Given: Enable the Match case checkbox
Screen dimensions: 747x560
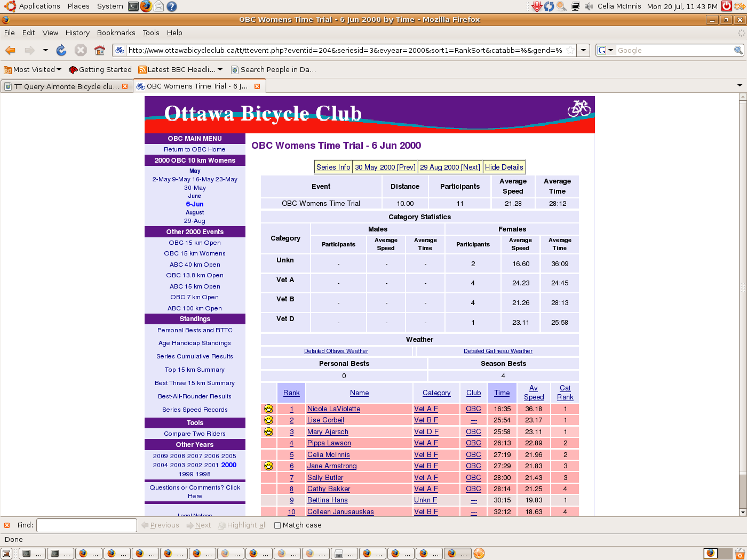Looking at the screenshot, I should [x=277, y=525].
